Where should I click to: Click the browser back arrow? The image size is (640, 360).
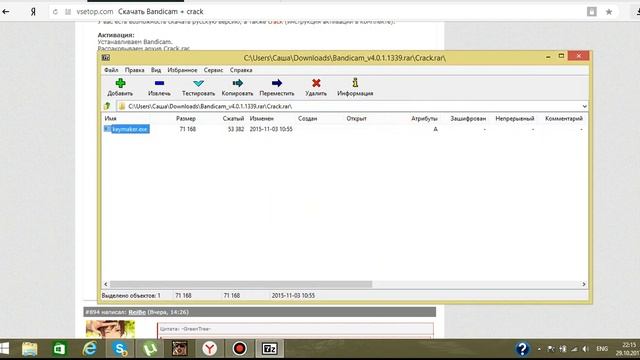point(6,11)
